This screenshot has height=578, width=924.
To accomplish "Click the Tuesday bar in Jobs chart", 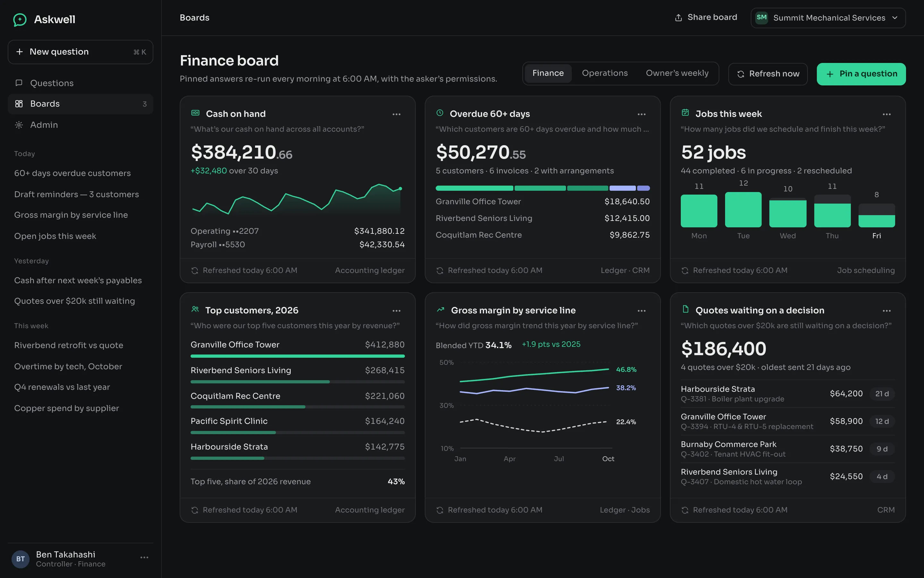I will pos(743,210).
